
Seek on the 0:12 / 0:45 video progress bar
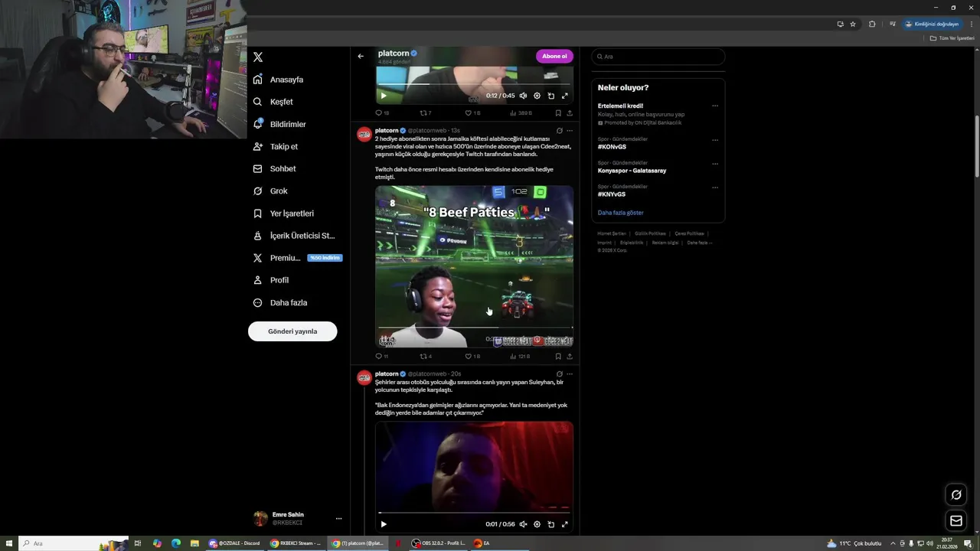(474, 84)
